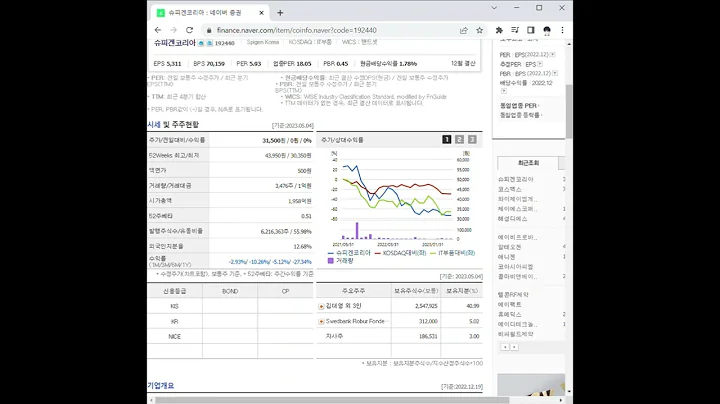Click the EPS 5,311 figure
Screen dimensions: 720x404
[x=167, y=64]
